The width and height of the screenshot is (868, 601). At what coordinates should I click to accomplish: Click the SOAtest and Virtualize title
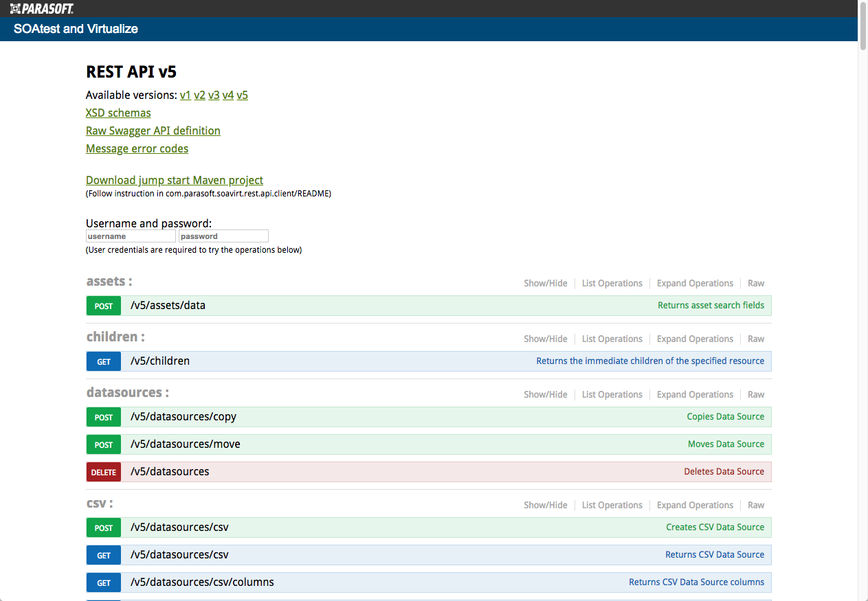[x=76, y=29]
